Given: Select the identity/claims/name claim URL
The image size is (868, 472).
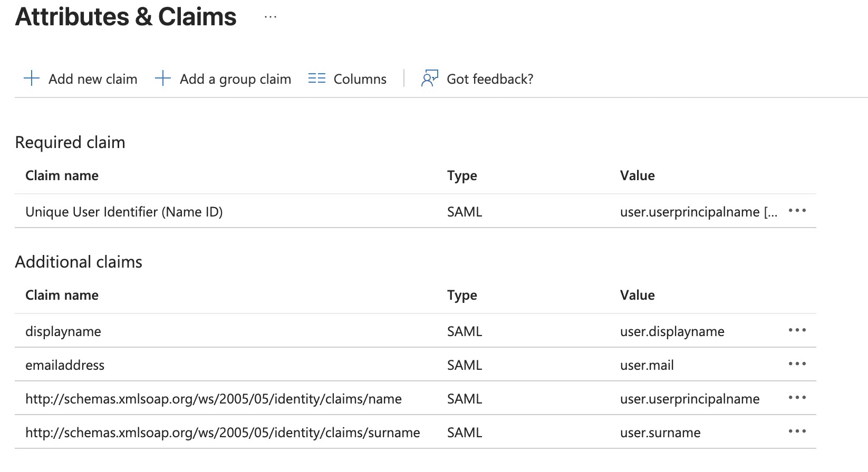Looking at the screenshot, I should tap(214, 399).
